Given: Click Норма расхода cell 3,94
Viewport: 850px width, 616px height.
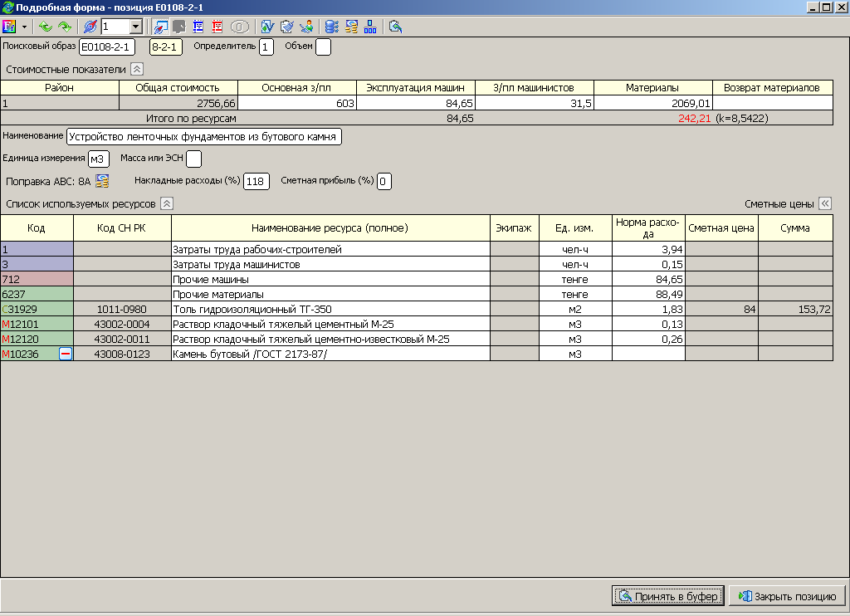Looking at the screenshot, I should tap(648, 249).
